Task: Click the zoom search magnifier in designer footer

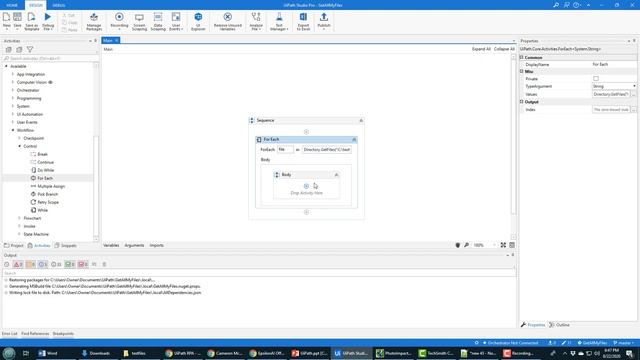Action: pos(467,245)
